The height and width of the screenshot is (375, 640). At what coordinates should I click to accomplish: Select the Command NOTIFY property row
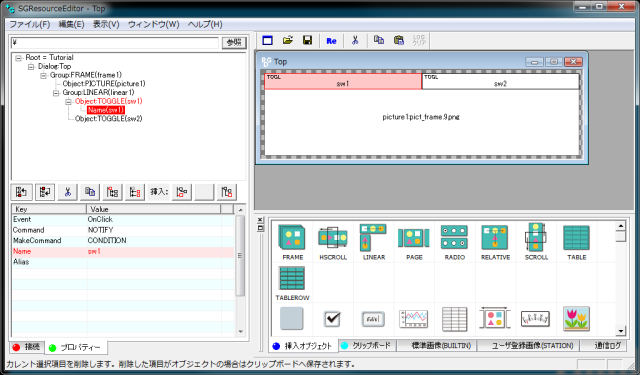(x=123, y=230)
